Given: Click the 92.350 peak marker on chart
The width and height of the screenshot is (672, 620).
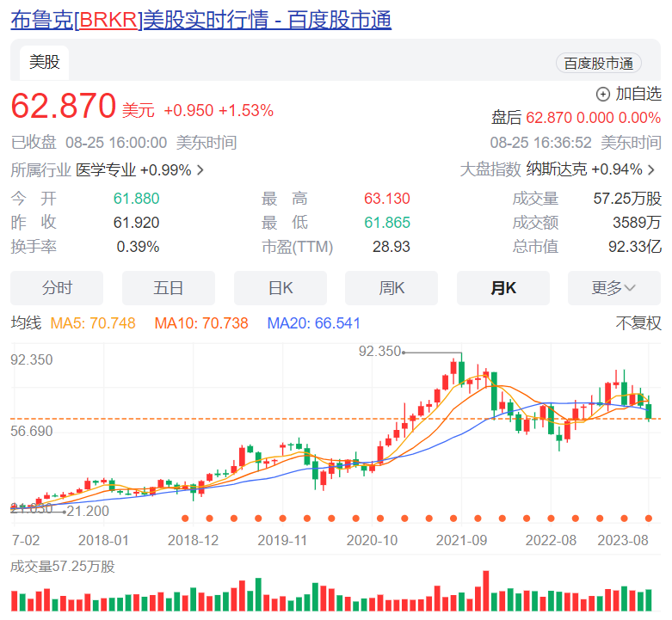Looking at the screenshot, I should tap(379, 352).
